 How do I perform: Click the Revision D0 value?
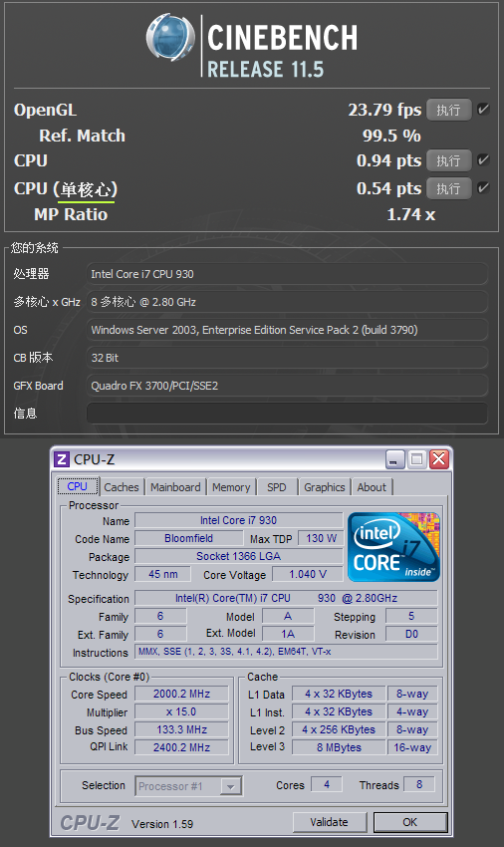tap(411, 634)
